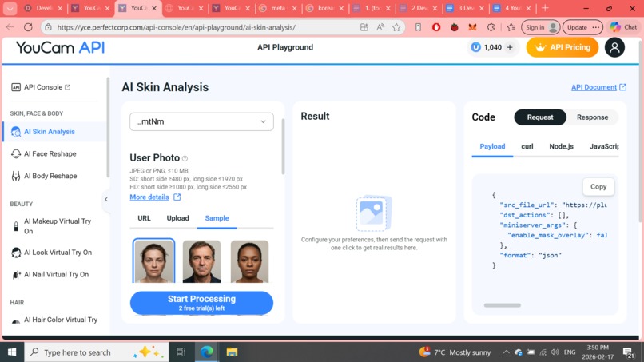Switch code view to Response
Image resolution: width=644 pixels, height=362 pixels.
592,117
